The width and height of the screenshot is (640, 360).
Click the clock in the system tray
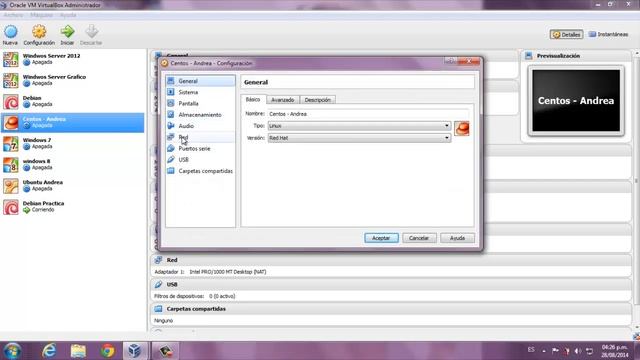[615, 351]
